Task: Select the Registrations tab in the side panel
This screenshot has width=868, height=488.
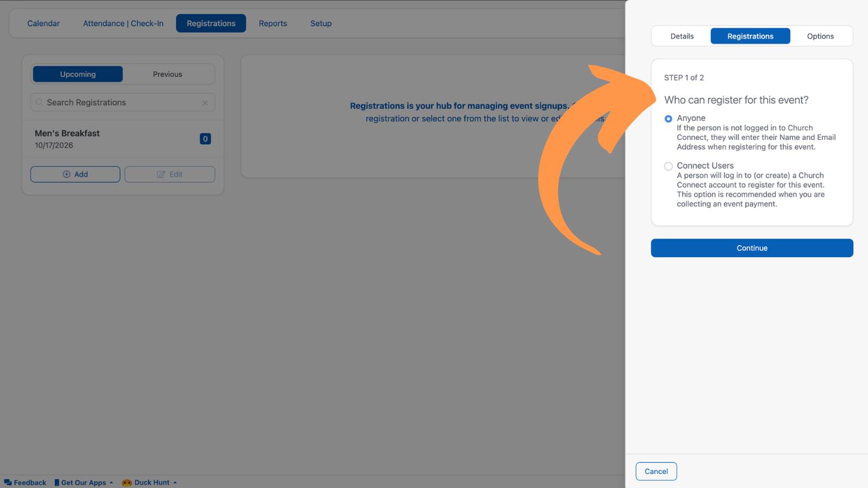Action: click(x=750, y=36)
